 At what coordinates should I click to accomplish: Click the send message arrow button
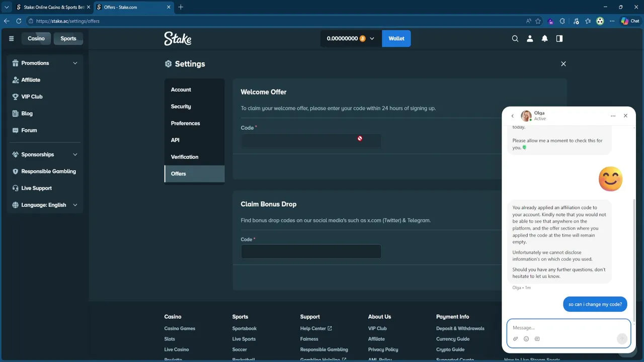pyautogui.click(x=622, y=338)
